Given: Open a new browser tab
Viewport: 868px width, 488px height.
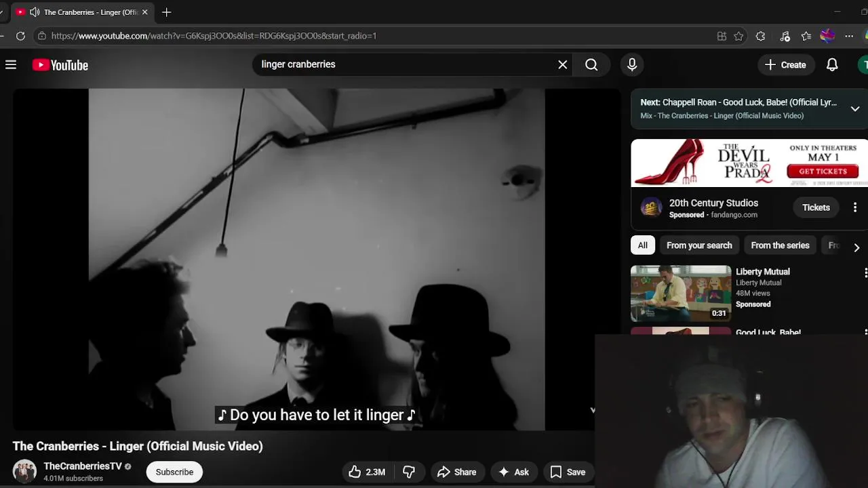Looking at the screenshot, I should 167,12.
